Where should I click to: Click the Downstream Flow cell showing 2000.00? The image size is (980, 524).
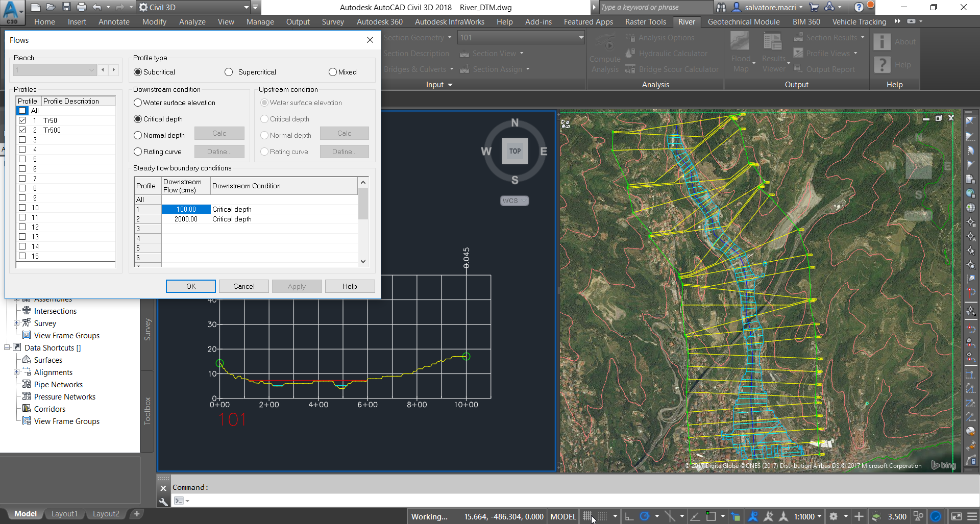tap(185, 219)
